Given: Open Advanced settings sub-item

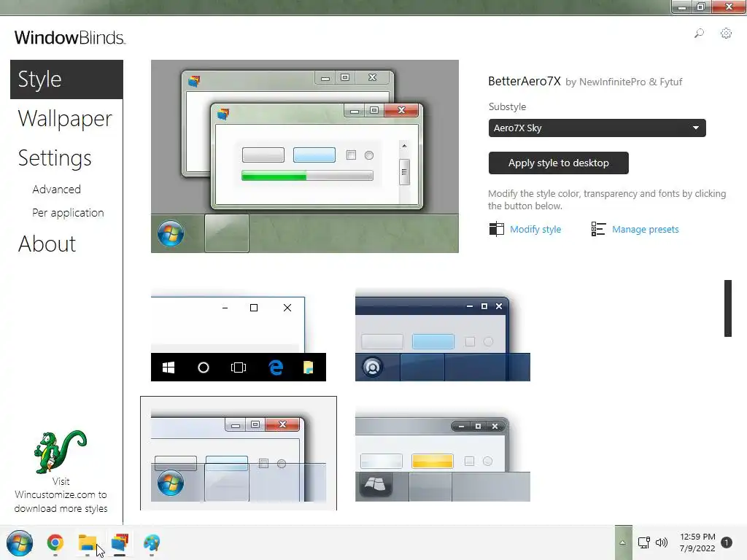Looking at the screenshot, I should tap(57, 190).
